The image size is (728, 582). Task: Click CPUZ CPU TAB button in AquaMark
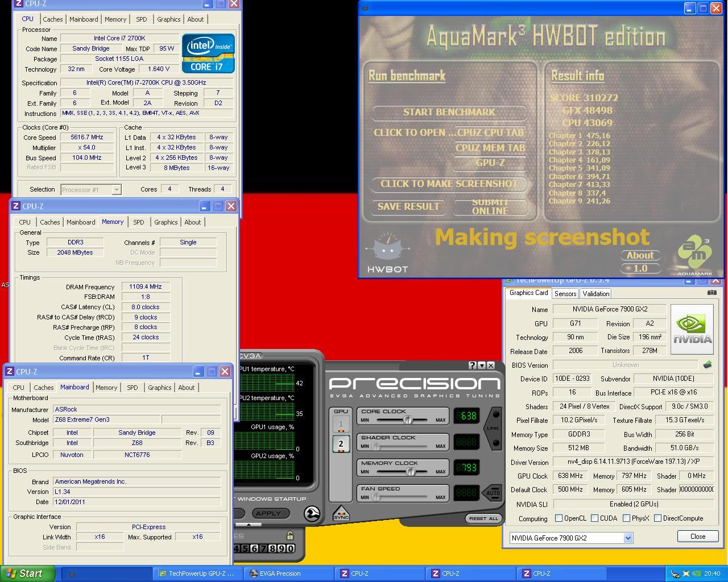490,132
